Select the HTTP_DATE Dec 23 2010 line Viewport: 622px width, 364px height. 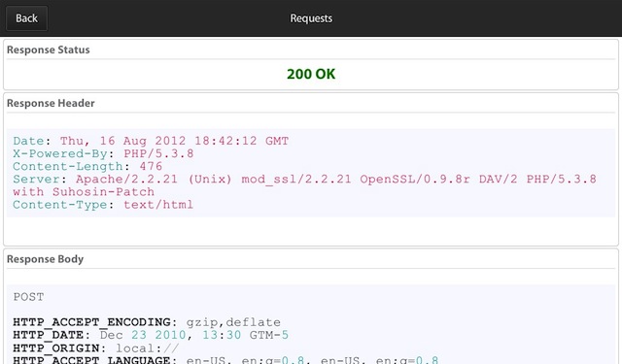[151, 335]
